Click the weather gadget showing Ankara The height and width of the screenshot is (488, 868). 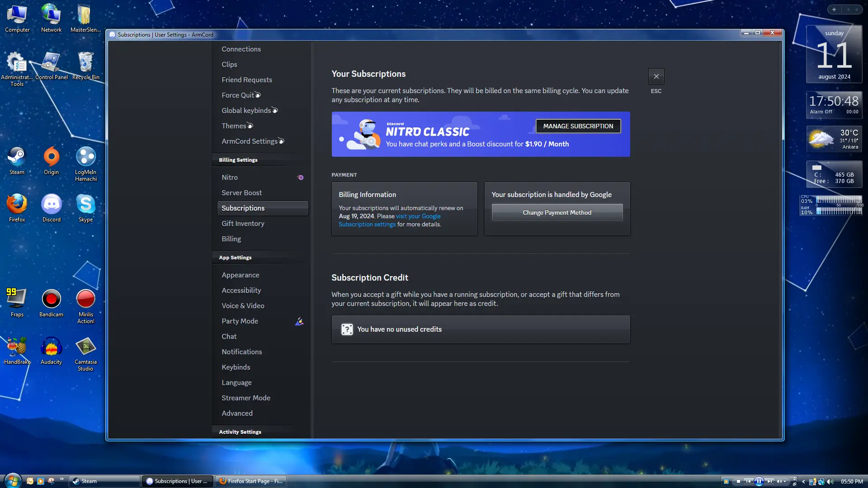(834, 139)
